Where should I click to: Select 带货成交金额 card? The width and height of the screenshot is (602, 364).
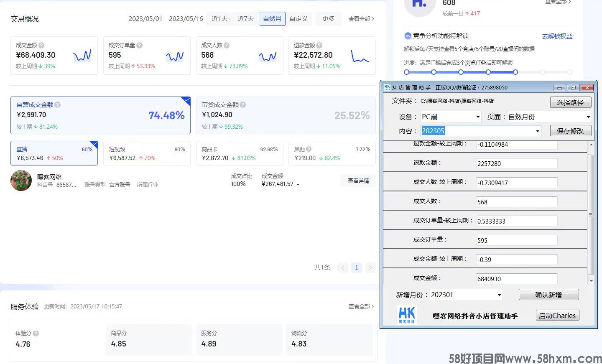tap(286, 115)
